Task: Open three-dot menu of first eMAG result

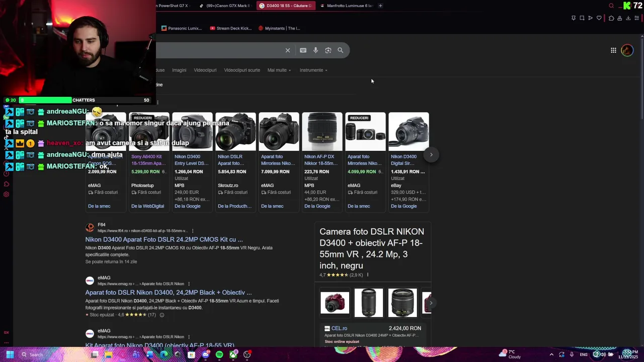Action: tap(189, 284)
